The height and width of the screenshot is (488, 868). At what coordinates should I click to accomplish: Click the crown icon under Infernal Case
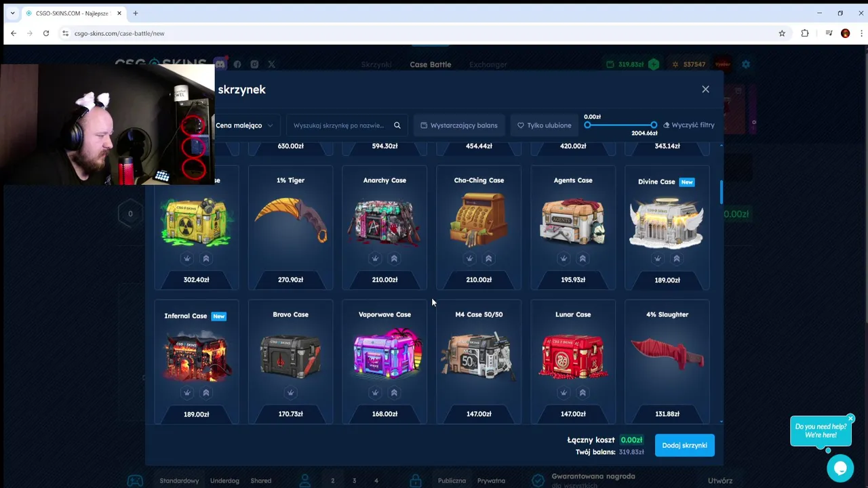[186, 392]
